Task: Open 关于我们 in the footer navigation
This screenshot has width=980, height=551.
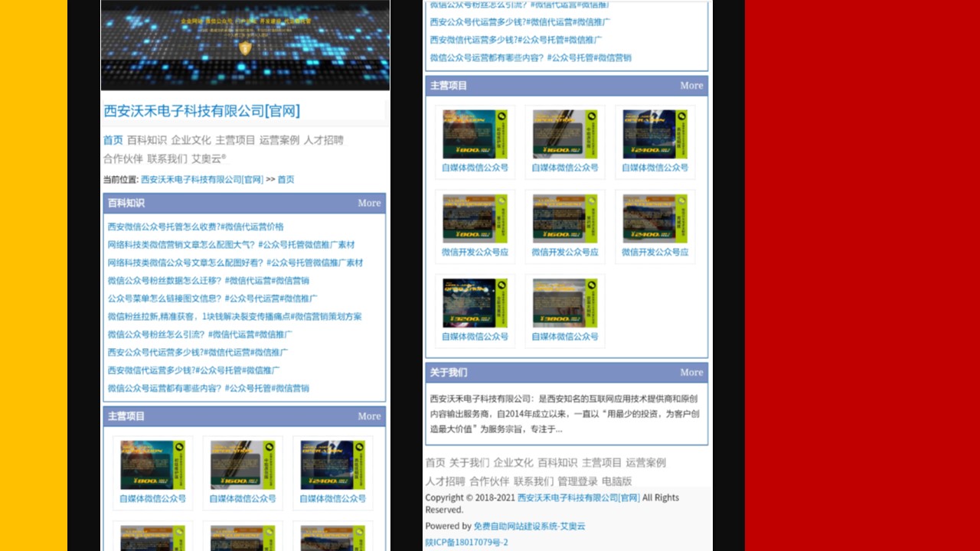Action: click(469, 463)
